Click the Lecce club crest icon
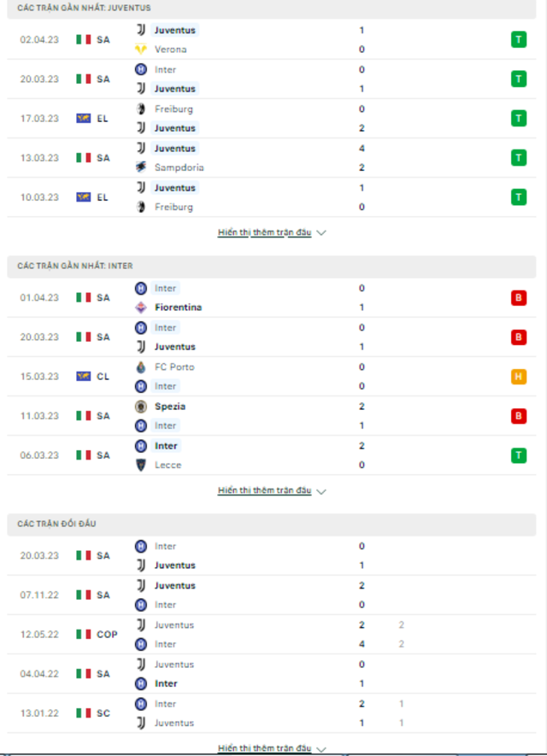Image resolution: width=547 pixels, height=756 pixels. tap(141, 465)
